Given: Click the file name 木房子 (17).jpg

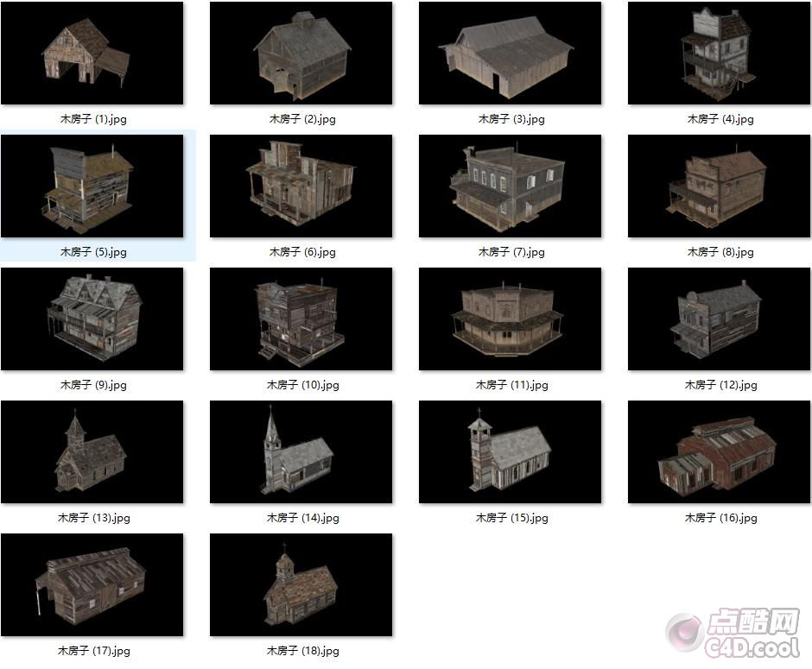Looking at the screenshot, I should click(94, 651).
